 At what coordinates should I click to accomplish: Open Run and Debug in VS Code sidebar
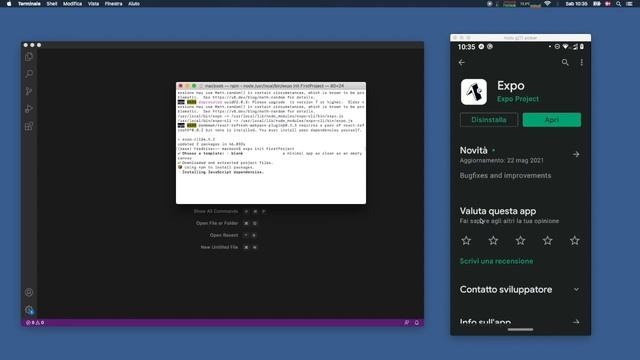[29, 109]
